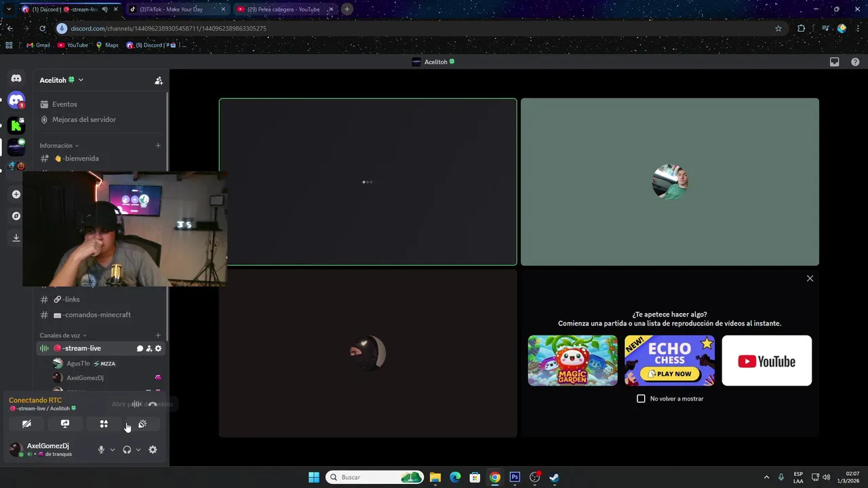Open Discord help question mark

(x=855, y=62)
